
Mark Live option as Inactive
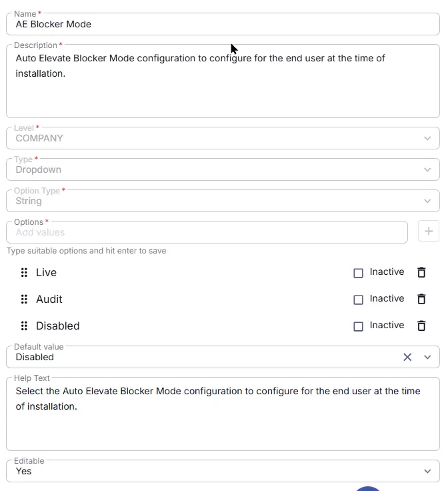pos(358,273)
